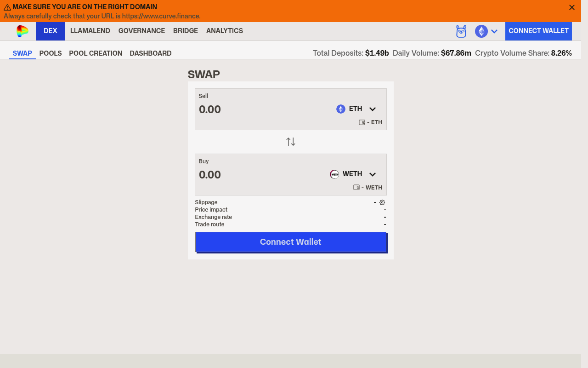Expand the ETH sell token dropdown chevron
The height and width of the screenshot is (368, 588).
(x=373, y=109)
